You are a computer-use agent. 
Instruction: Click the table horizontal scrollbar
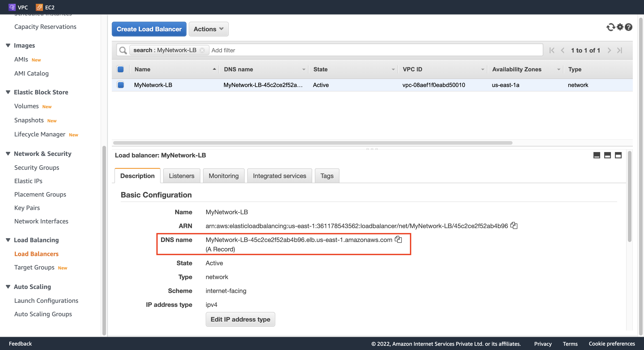pos(313,143)
